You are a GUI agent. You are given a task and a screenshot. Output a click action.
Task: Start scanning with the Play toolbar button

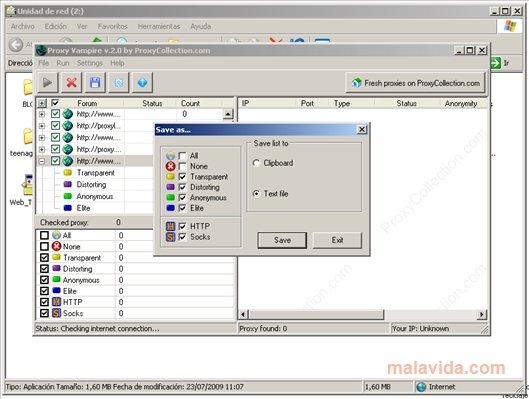[48, 82]
